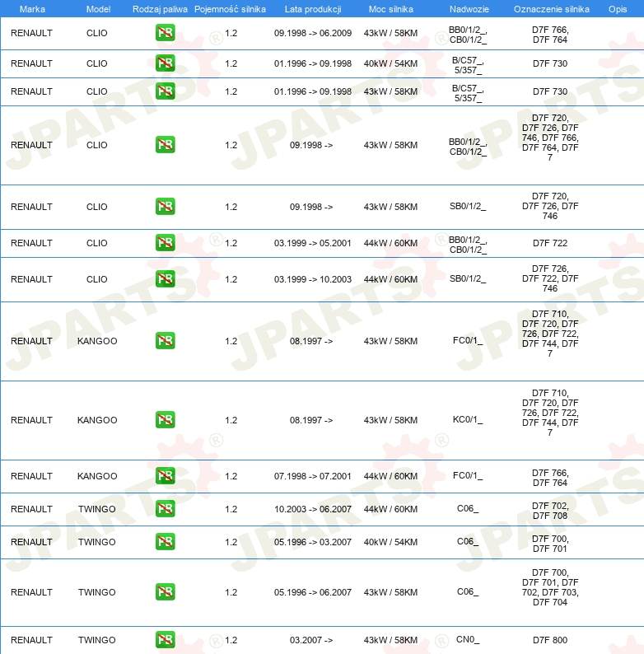
Task: Click the unleaded fuel icon in the Clio 09.1998 -> 06.2009 row
Action: pos(166,33)
